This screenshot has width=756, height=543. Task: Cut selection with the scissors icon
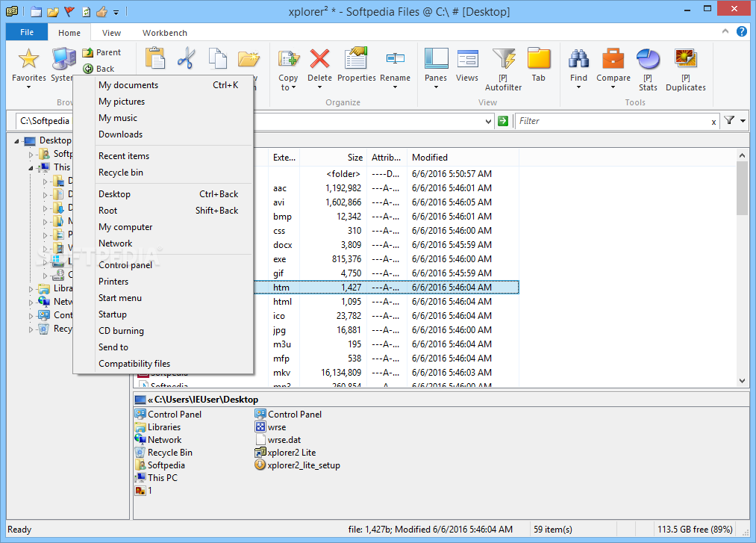tap(187, 58)
